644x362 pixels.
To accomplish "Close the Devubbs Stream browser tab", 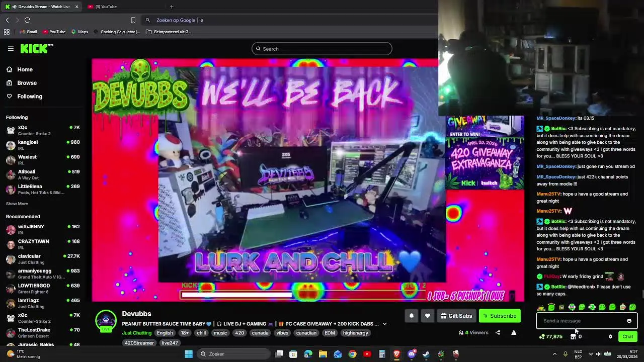I will click(x=76, y=7).
